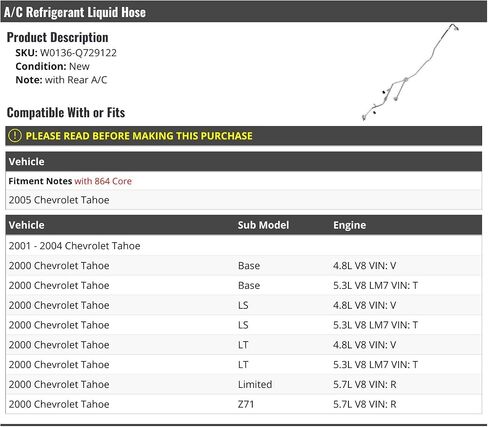Select the LT 5.3L V8 LM7 row
The height and width of the screenshot is (427, 488).
point(244,364)
